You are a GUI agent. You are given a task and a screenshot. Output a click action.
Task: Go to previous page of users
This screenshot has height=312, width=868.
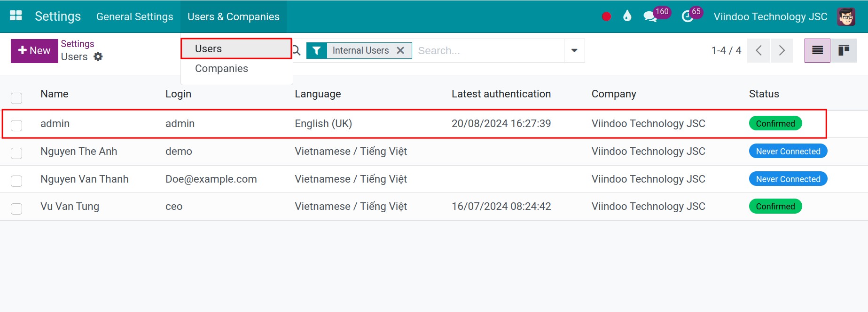coord(759,50)
